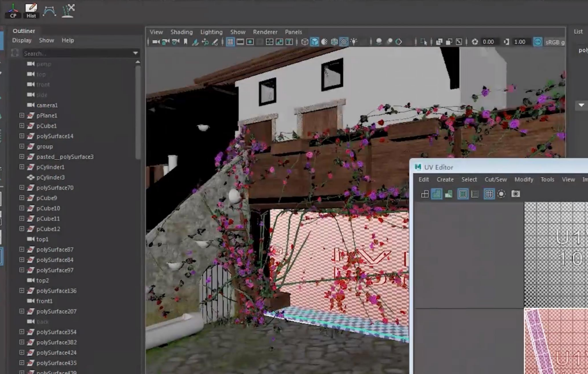This screenshot has height=374, width=588.
Task: Open the Outliner Help menu
Action: (67, 40)
